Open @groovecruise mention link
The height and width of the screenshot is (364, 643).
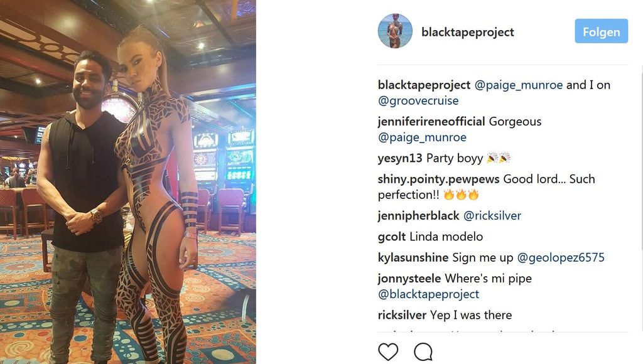pos(418,101)
